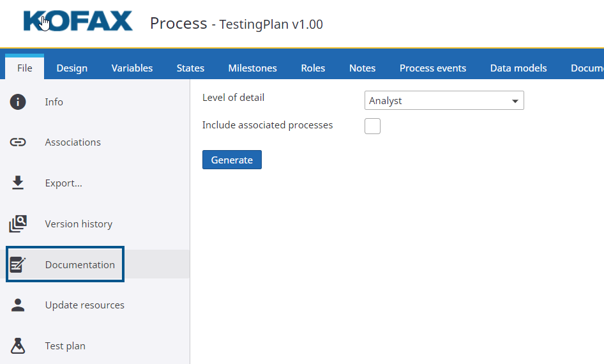Viewport: 604px width, 364px height.
Task: Click the Test plan flask icon
Action: point(18,346)
